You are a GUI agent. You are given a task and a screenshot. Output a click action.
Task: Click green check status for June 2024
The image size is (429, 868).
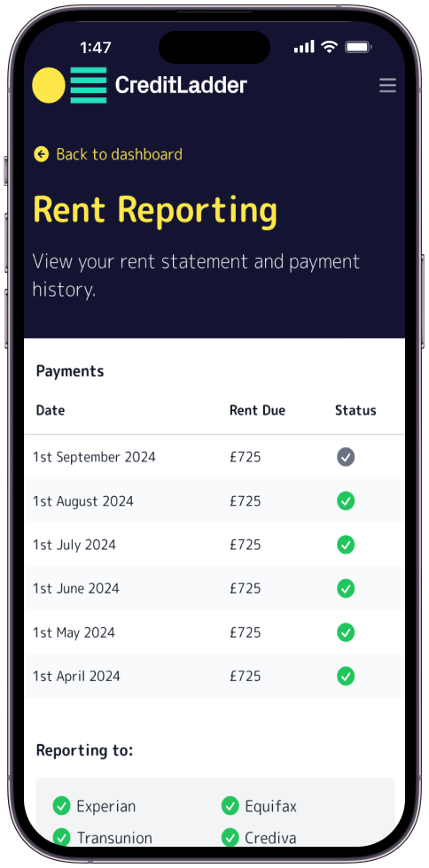tap(346, 588)
